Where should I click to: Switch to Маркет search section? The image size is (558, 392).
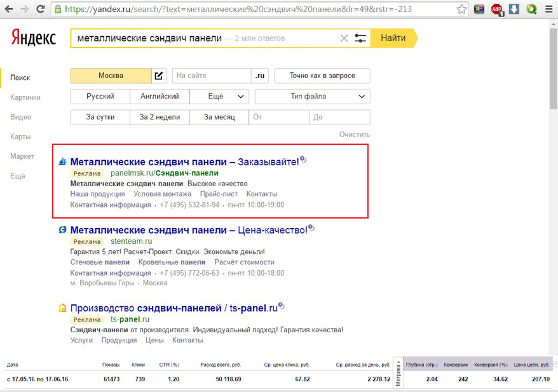click(x=22, y=156)
